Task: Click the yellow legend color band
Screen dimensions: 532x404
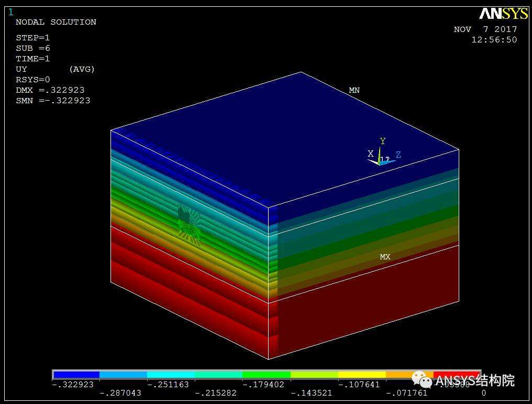Action: (362, 375)
